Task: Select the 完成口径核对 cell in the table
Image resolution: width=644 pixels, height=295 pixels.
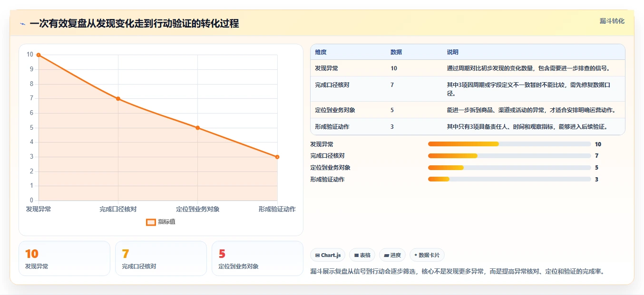Action: point(332,85)
